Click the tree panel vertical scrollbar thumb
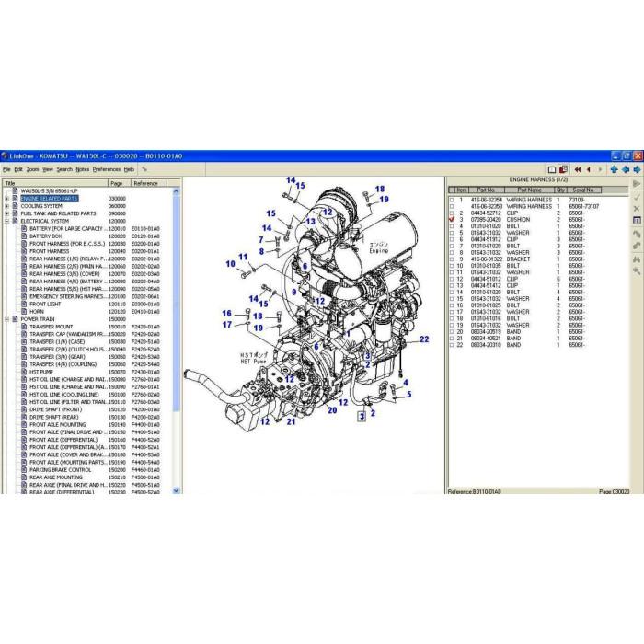This screenshot has height=644, width=644. pyautogui.click(x=177, y=302)
